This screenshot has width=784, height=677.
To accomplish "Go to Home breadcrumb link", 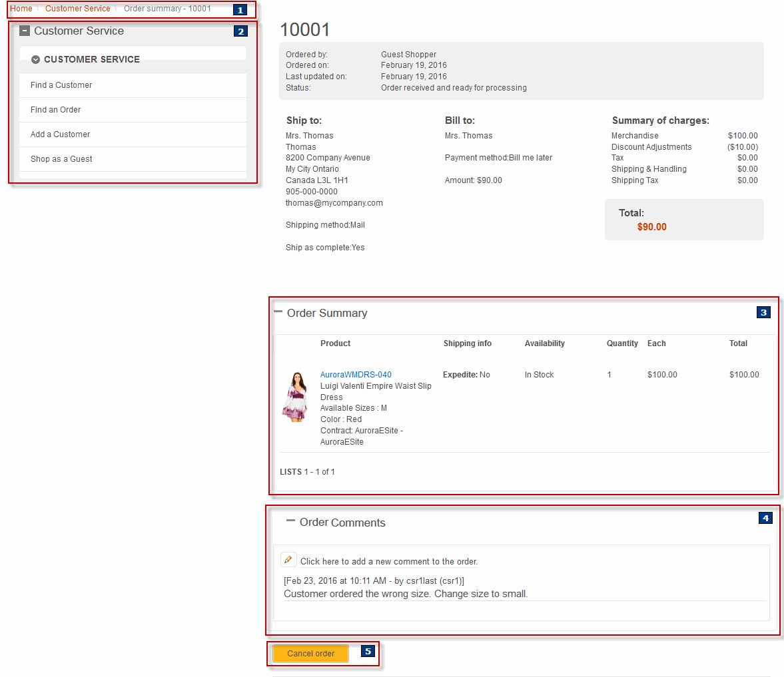I will pos(21,9).
